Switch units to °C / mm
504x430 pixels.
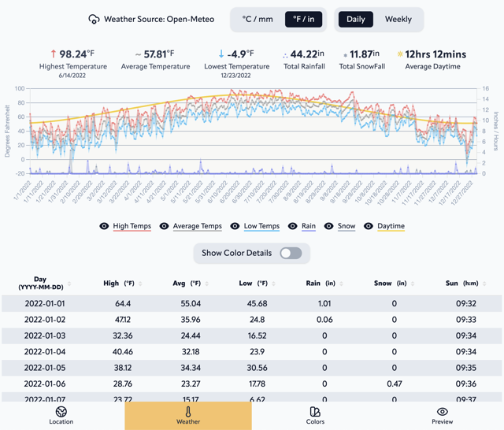pos(258,19)
